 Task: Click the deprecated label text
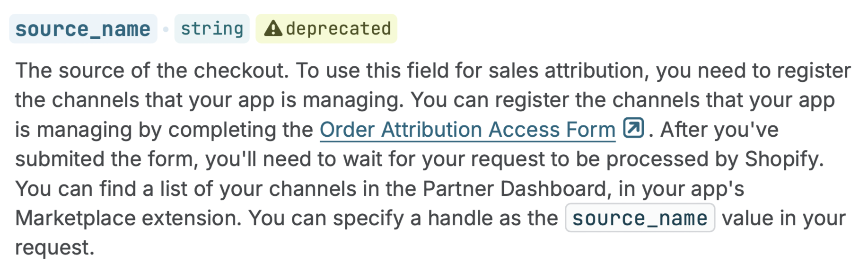tap(338, 29)
